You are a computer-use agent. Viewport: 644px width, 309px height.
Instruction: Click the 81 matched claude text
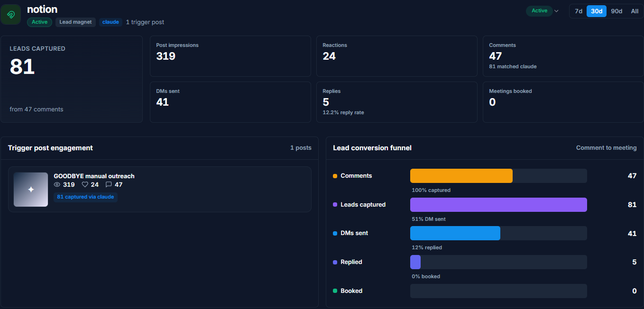(513, 67)
